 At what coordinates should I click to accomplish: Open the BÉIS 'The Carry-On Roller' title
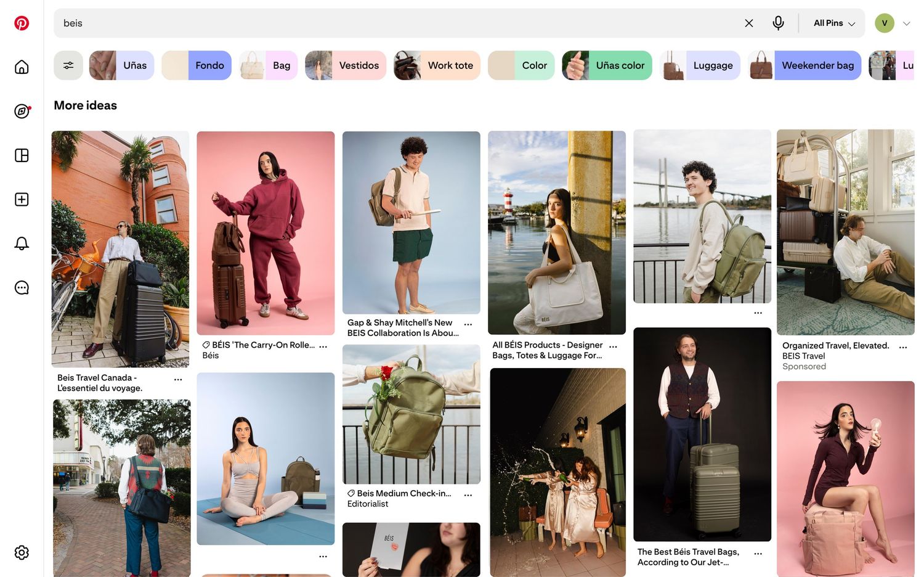pos(259,345)
